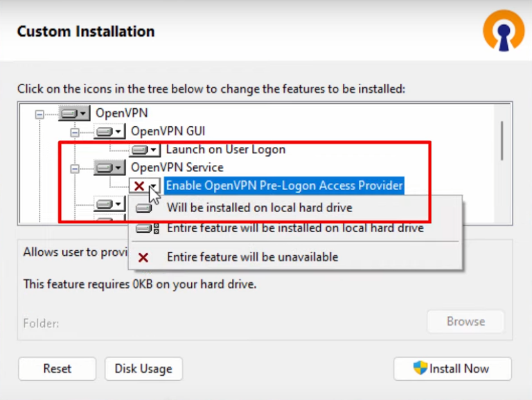Select the 'Launch on User Logon' tree label
This screenshot has width=532, height=400.
tap(226, 149)
